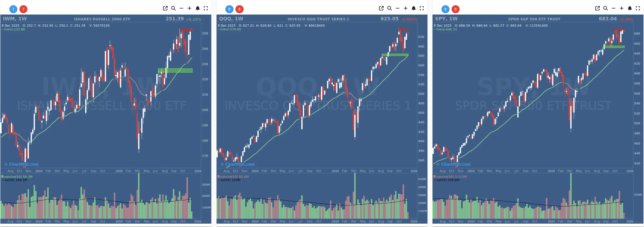Zoom out on the IWM chart
Screen dimensions: 644x227
[181, 8]
